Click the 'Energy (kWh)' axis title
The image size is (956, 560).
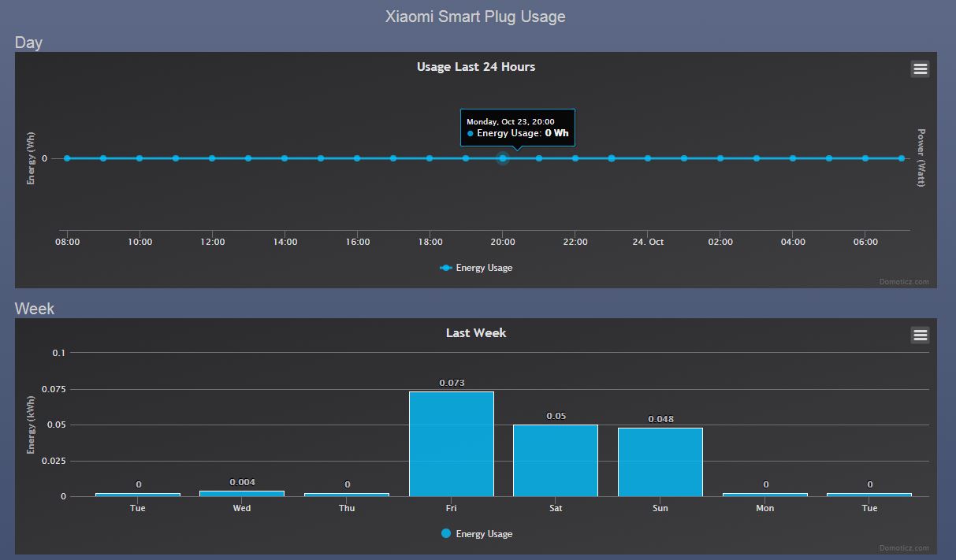[32, 425]
